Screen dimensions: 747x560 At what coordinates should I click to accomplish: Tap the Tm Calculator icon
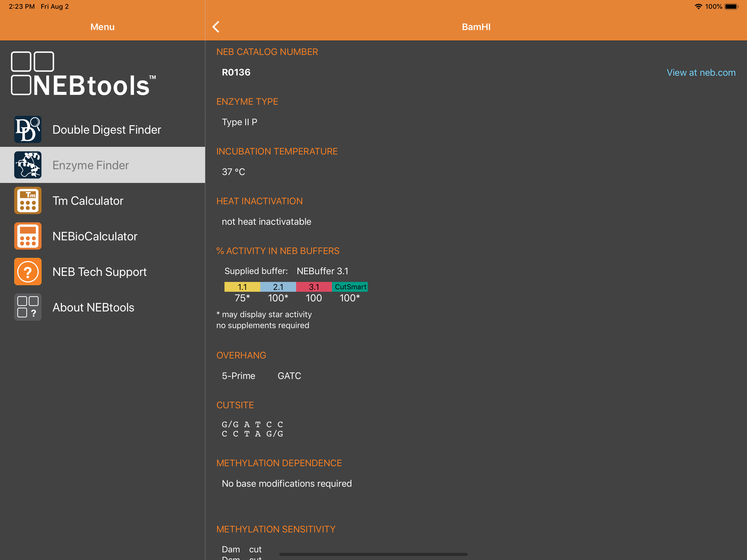[x=28, y=200]
